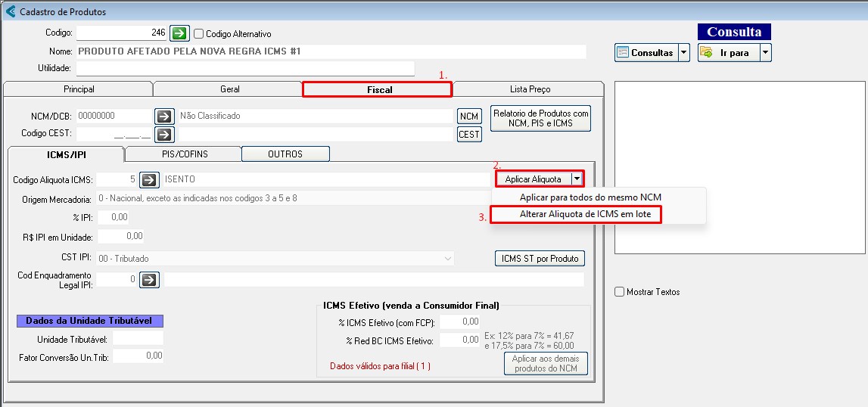Click the Consultas list icon
The height and width of the screenshot is (407, 868).
tap(624, 53)
